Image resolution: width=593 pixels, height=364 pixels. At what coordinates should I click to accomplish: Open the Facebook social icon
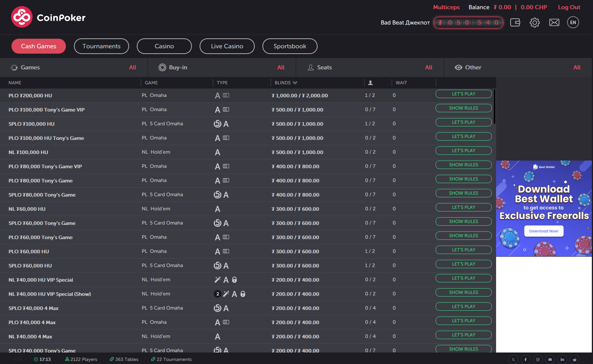(x=526, y=359)
